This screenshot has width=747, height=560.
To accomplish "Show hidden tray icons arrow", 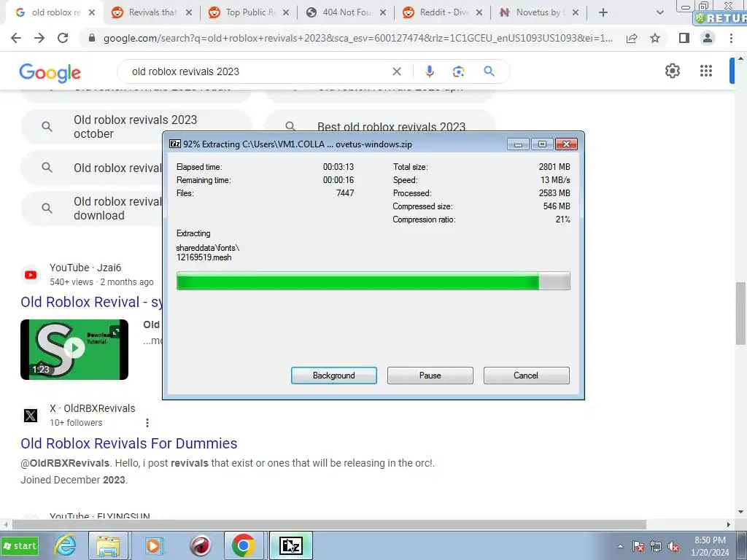I will 620,546.
